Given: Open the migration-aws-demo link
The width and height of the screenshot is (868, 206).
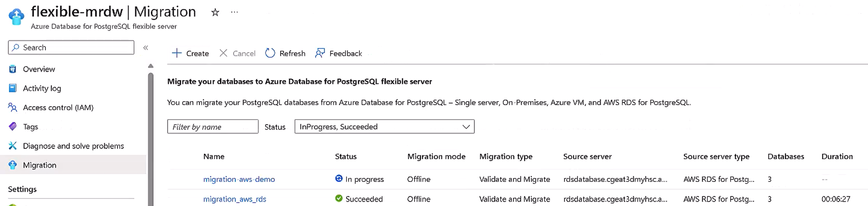Looking at the screenshot, I should tap(239, 179).
